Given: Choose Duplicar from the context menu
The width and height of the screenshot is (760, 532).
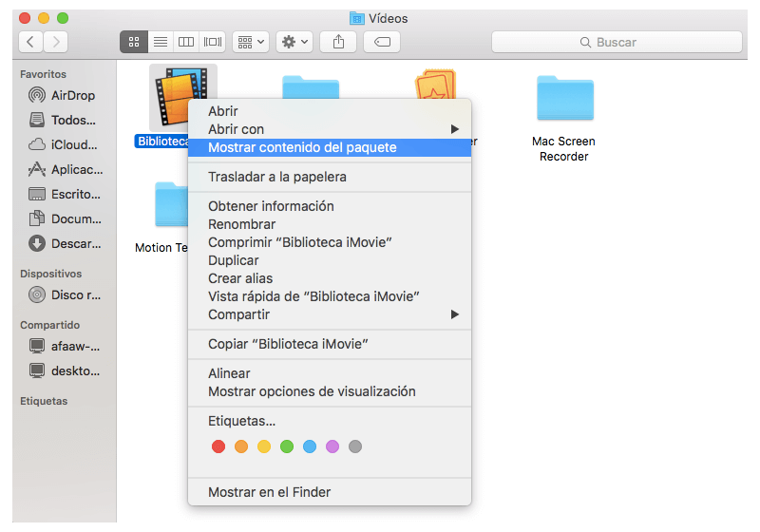Looking at the screenshot, I should pos(330,260).
